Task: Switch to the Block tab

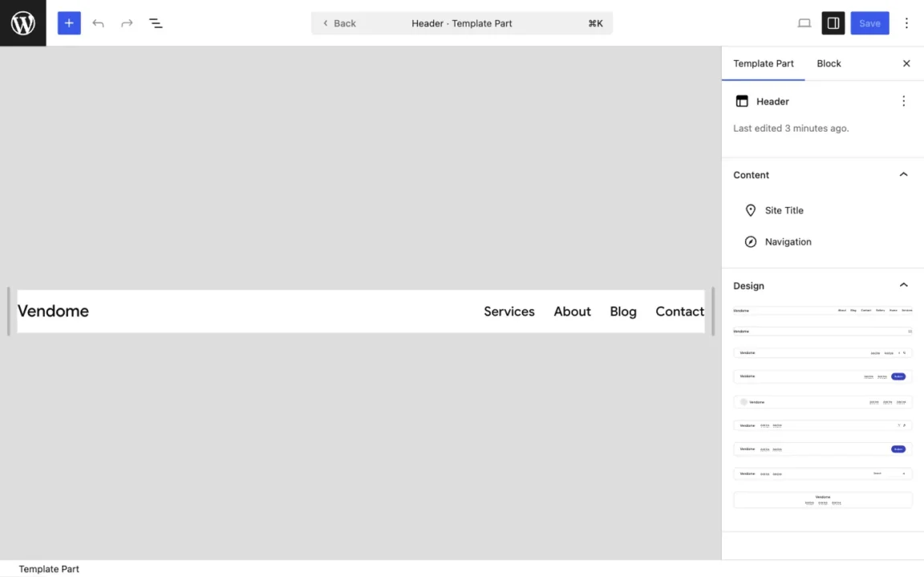Action: 829,63
